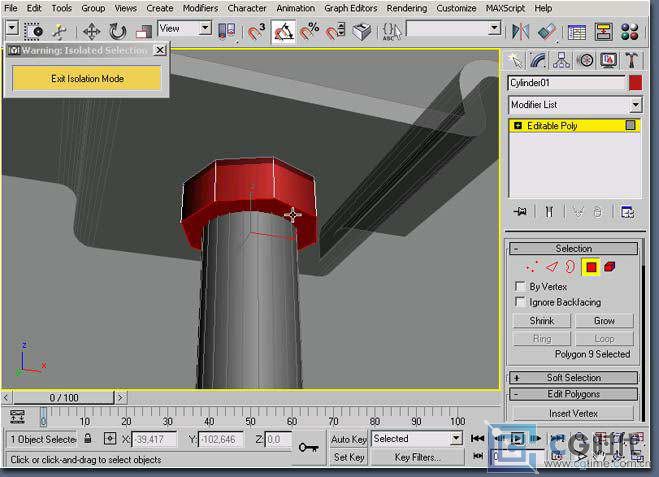659x477 pixels.
Task: Open the Rendering menu
Action: point(406,8)
